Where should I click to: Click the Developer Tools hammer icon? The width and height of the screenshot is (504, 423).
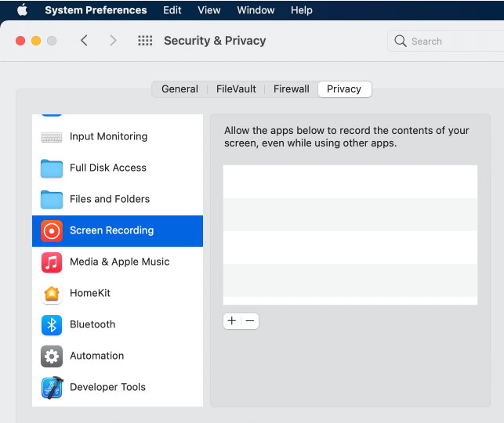tap(52, 387)
